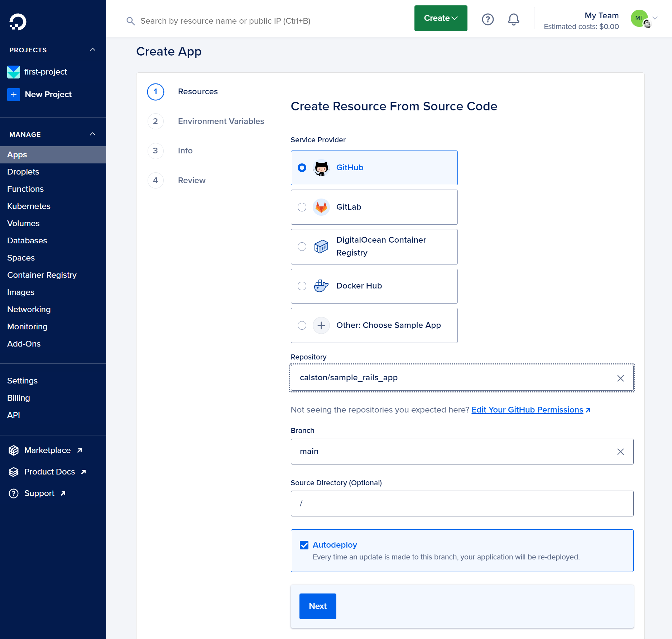Screen dimensions: 672x639
Task: Open the Branch dropdown field
Action: click(x=462, y=452)
